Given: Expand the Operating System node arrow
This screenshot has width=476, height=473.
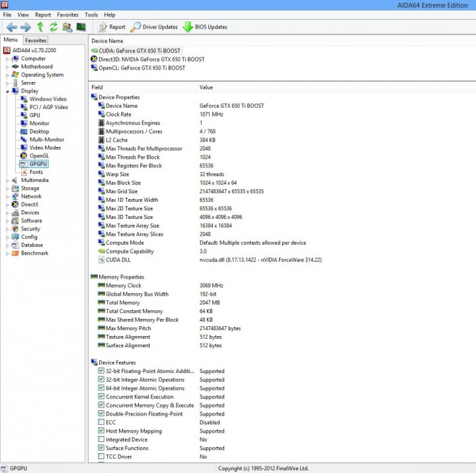Looking at the screenshot, I should pos(7,75).
